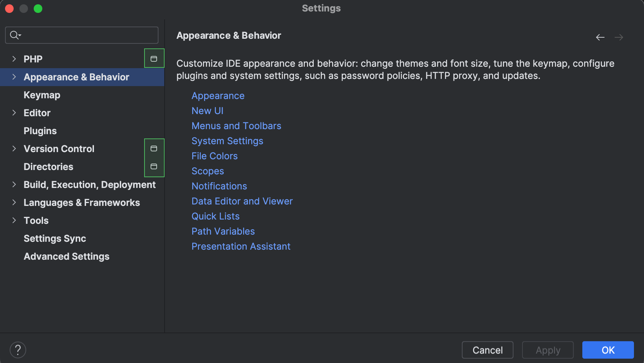Expand the PHP settings section

click(x=14, y=58)
